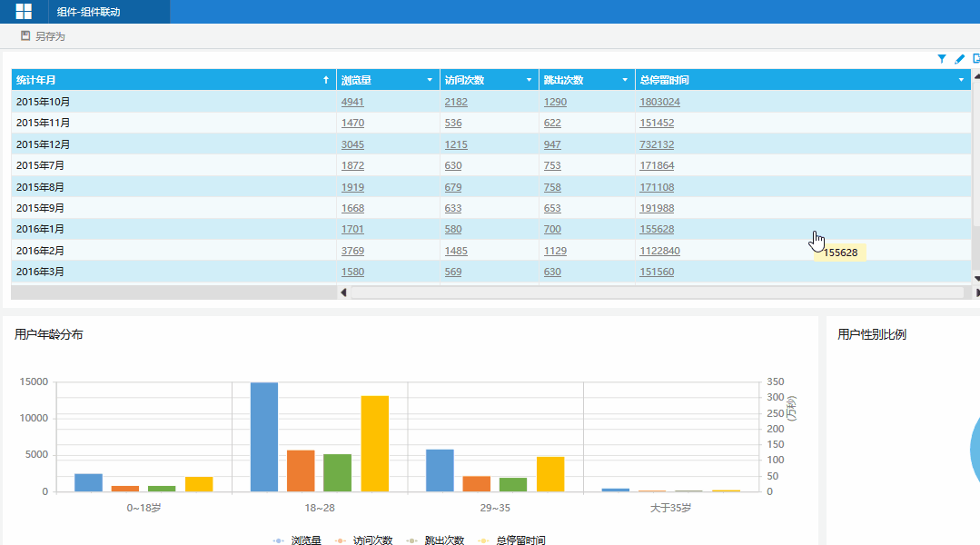The image size is (980, 545).
Task: Open the app grid menu icon
Action: tap(24, 12)
